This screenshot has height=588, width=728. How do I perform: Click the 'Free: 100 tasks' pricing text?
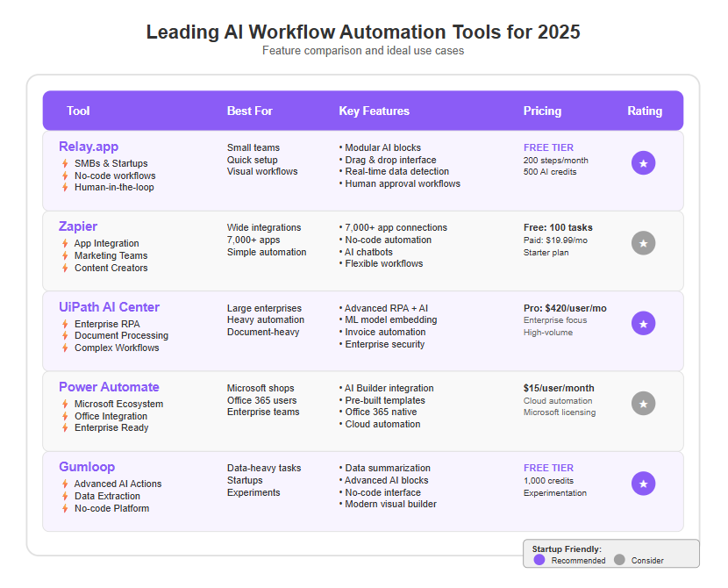(x=558, y=227)
